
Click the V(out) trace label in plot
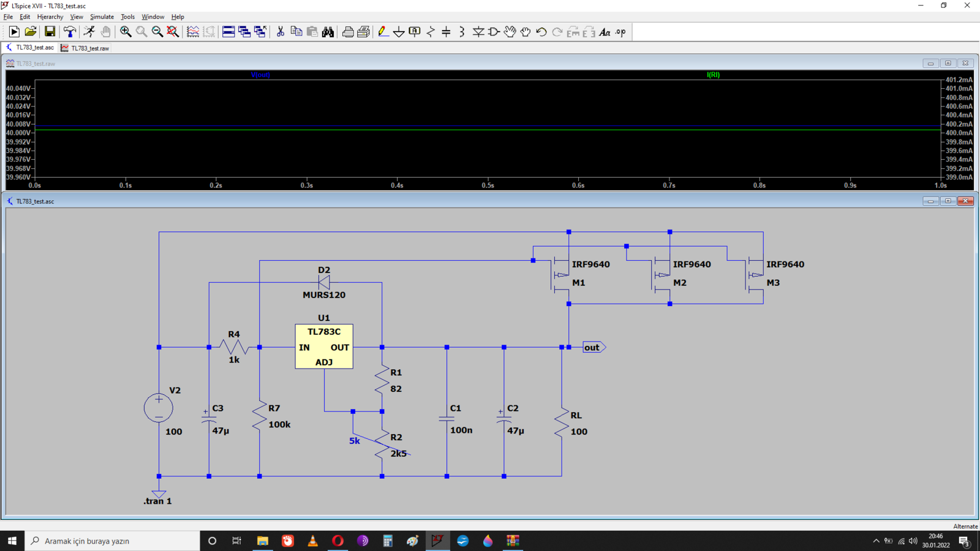[x=260, y=75]
